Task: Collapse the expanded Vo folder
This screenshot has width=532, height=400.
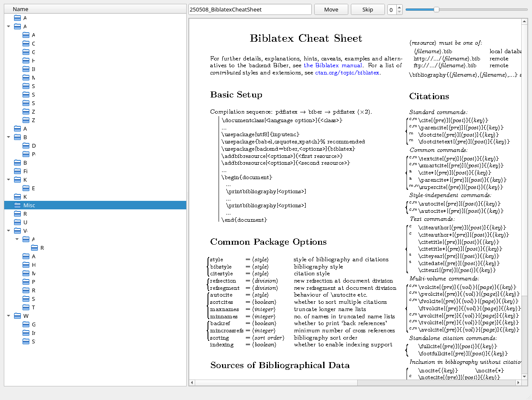Action: pos(9,231)
